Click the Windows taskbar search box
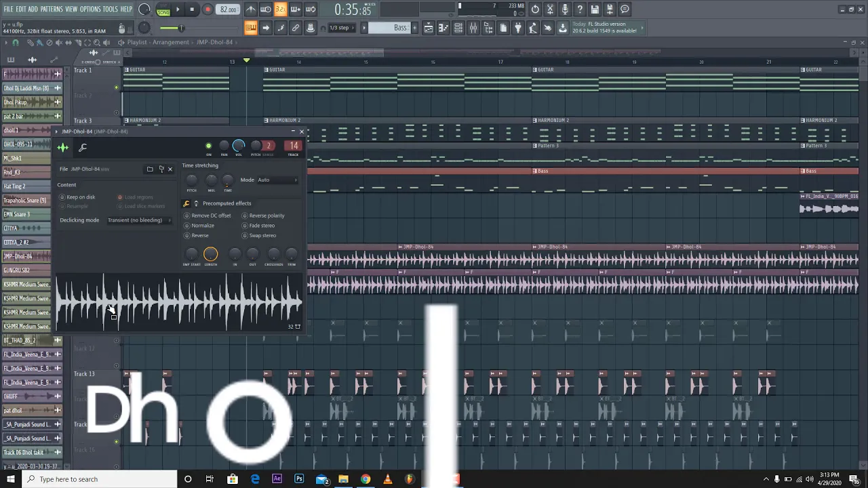 click(x=99, y=479)
